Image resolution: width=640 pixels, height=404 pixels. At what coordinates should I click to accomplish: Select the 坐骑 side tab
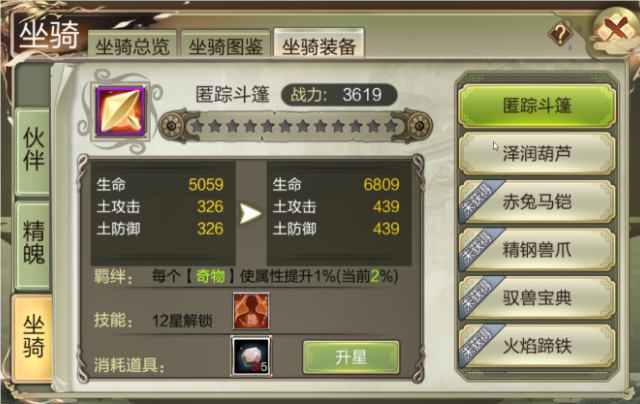tap(33, 337)
